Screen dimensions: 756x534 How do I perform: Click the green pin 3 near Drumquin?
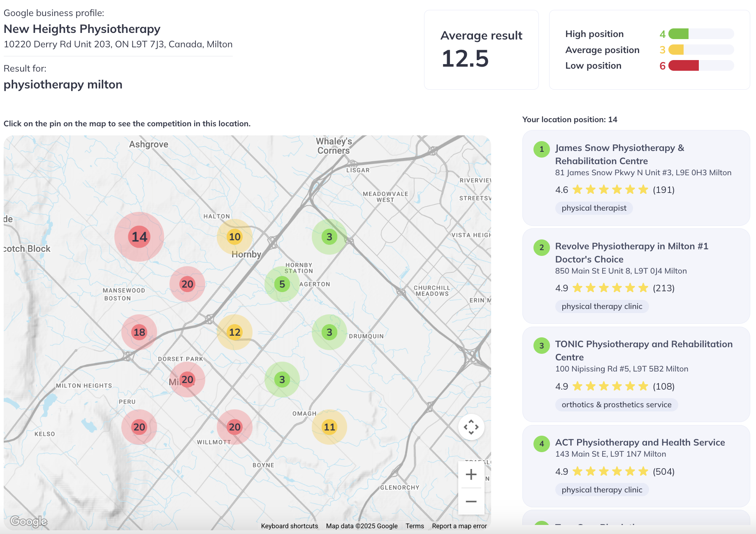click(329, 332)
